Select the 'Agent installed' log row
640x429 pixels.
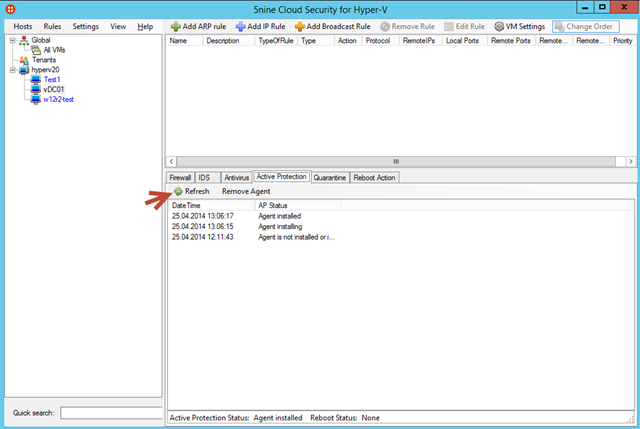tap(401, 216)
